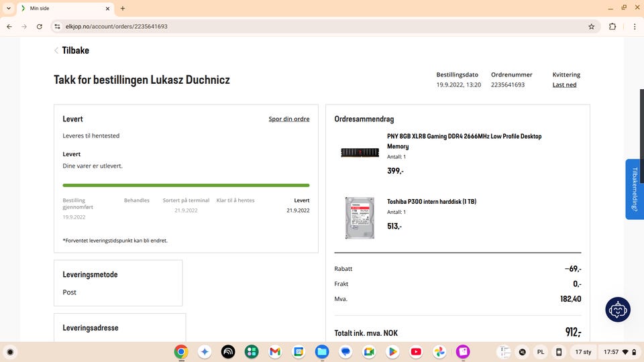
Task: Open the Chrome three-dot menu
Action: 635,26
